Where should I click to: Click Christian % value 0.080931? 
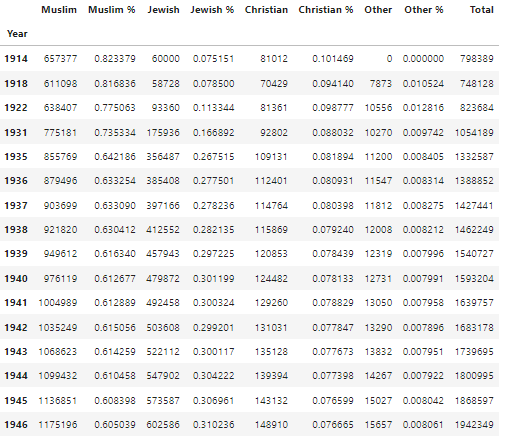pyautogui.click(x=333, y=181)
